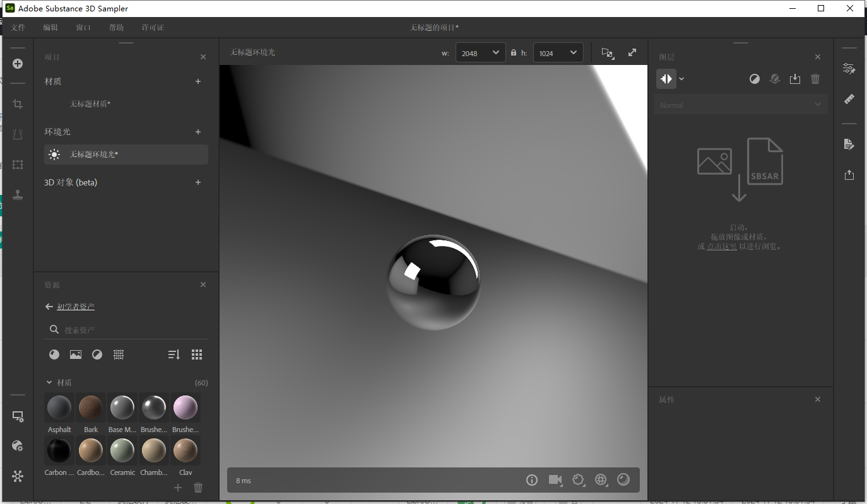Image resolution: width=867 pixels, height=504 pixels.
Task: Select the ruler/measure icon on right edge
Action: (849, 99)
